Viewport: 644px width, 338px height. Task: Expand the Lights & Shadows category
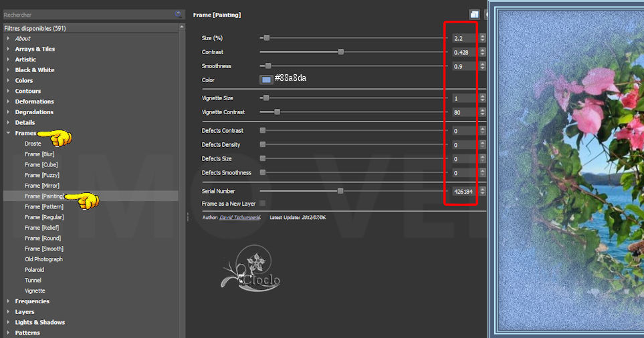tap(8, 322)
